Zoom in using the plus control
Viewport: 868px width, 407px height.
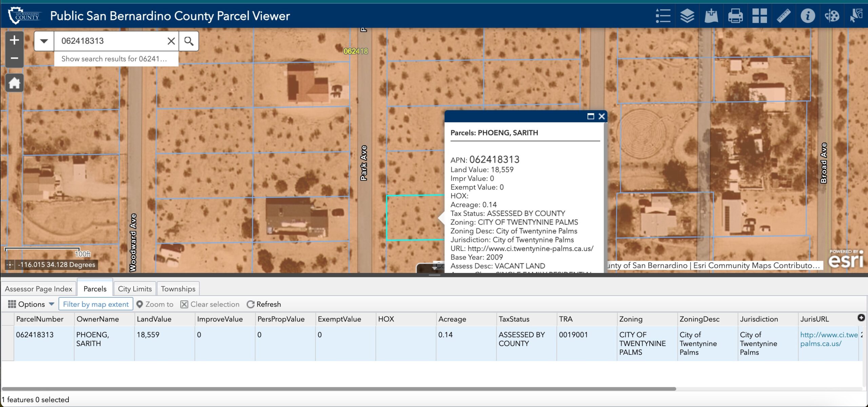pyautogui.click(x=14, y=40)
